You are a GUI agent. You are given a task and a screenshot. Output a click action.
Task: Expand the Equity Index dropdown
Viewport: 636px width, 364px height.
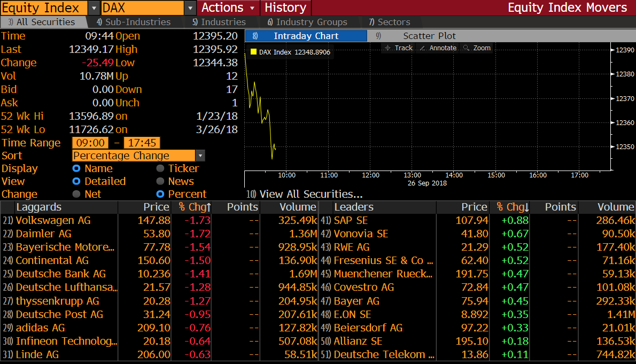[x=93, y=8]
